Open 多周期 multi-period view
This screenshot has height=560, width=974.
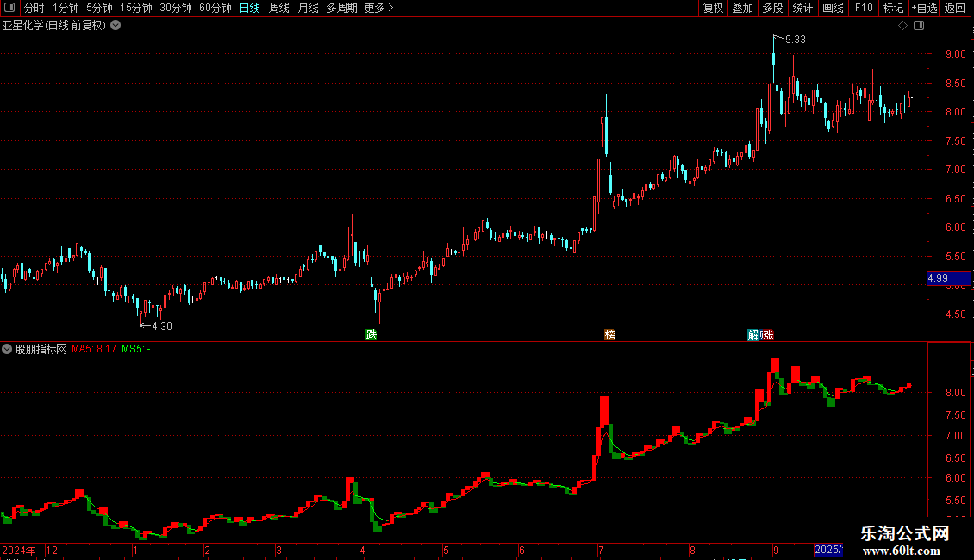pyautogui.click(x=341, y=8)
